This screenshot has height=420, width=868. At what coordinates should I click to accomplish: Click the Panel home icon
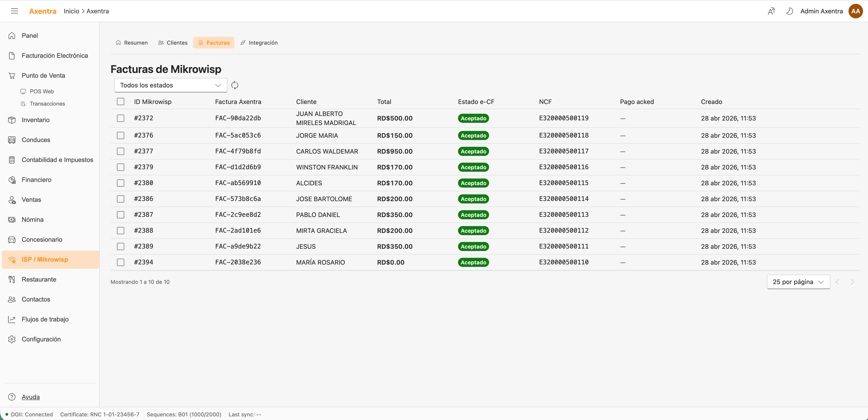point(12,36)
